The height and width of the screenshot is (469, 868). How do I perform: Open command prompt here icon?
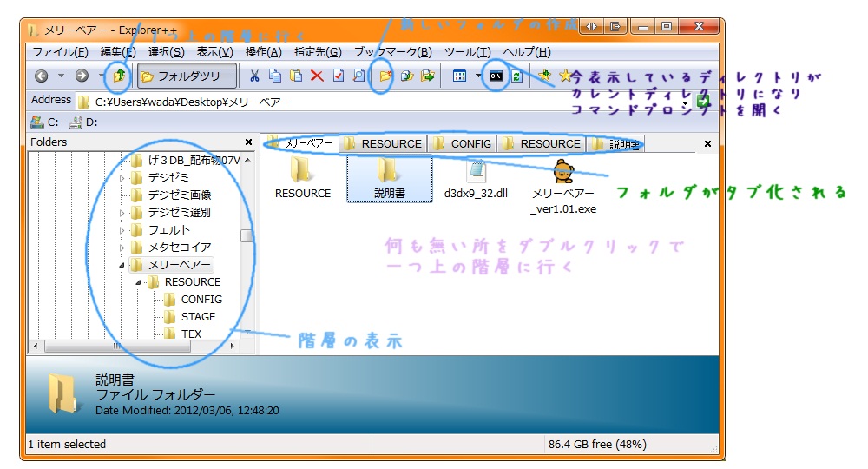(x=496, y=76)
